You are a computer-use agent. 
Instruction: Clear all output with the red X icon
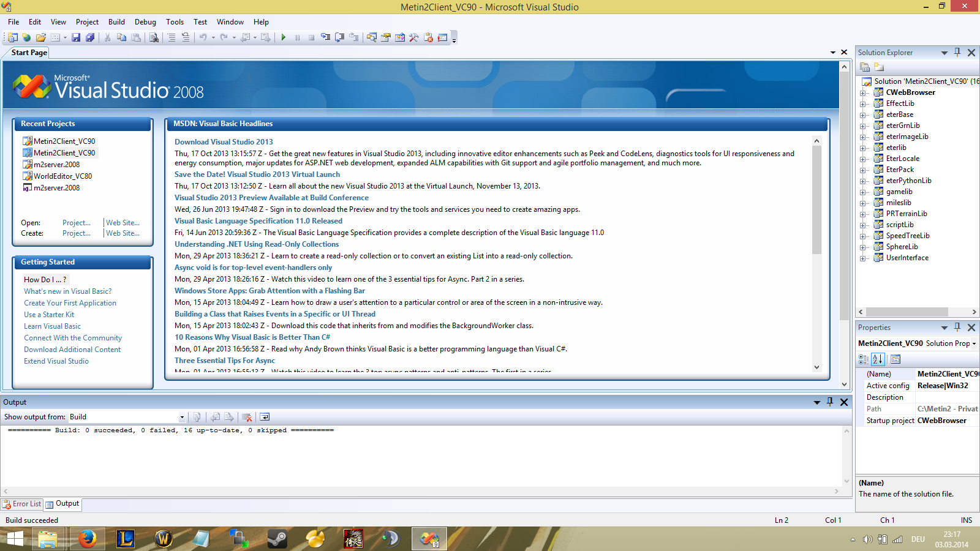click(247, 417)
